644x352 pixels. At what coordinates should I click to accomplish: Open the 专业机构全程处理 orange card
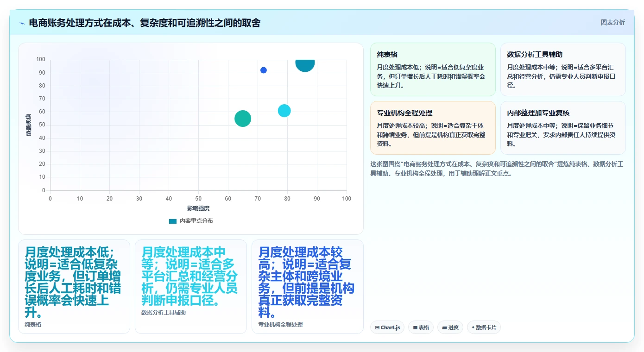click(x=433, y=128)
